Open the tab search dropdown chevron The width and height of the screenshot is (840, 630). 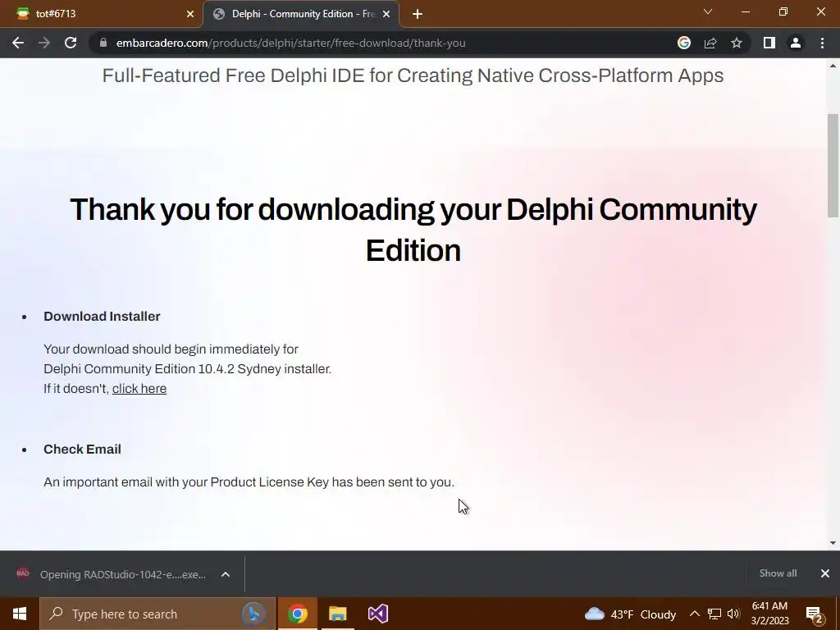(708, 11)
